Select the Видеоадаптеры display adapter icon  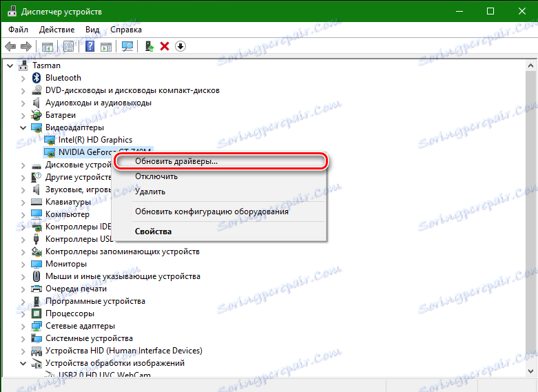pyautogui.click(x=37, y=127)
